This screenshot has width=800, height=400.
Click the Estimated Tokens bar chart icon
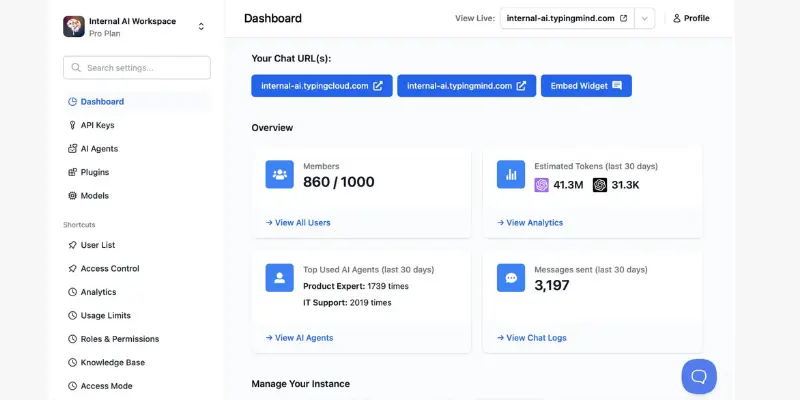(511, 174)
